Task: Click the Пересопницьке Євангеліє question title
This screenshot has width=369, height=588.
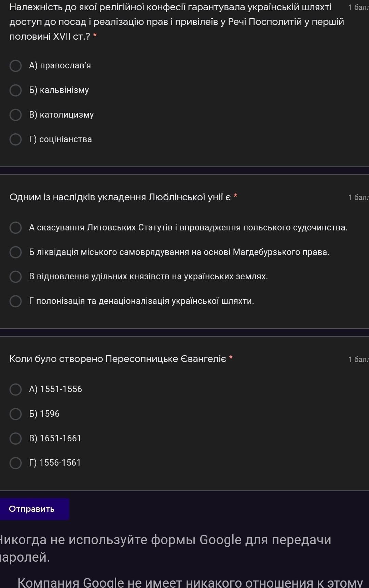Action: [x=118, y=359]
